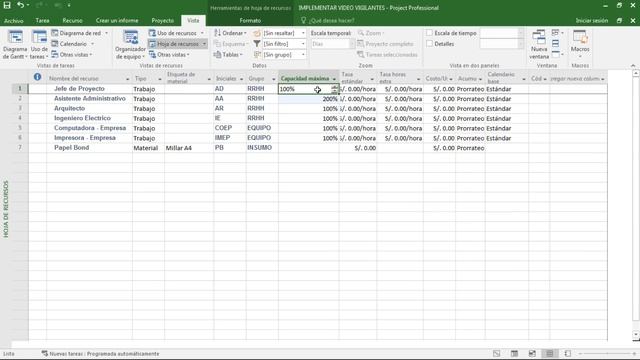Click the switch windows icon
This screenshot has height=360, width=640.
[557, 33]
